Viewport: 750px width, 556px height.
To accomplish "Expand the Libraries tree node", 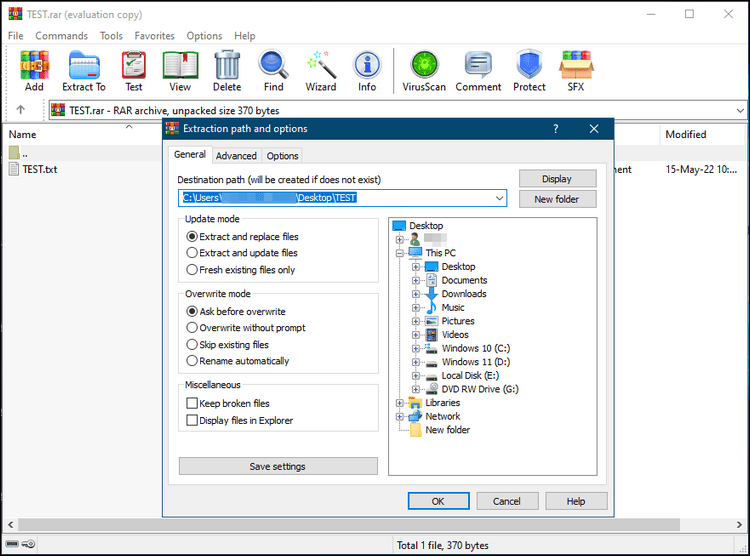I will (x=400, y=403).
